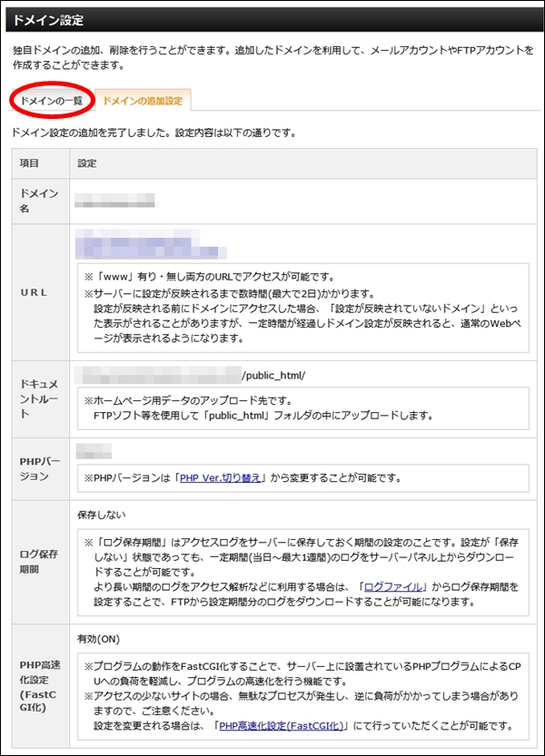
Task: Switch to the ドメインの一覧 tab
Action: click(51, 101)
